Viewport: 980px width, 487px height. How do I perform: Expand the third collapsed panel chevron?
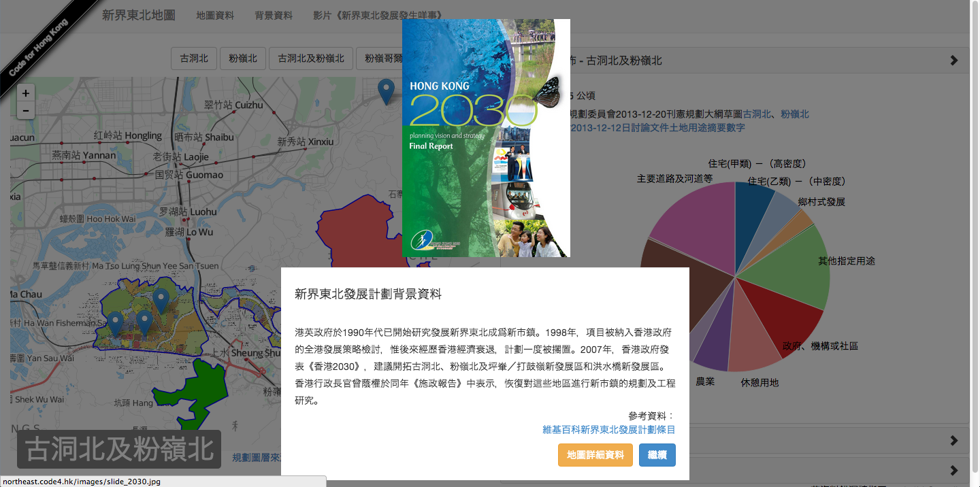(954, 470)
